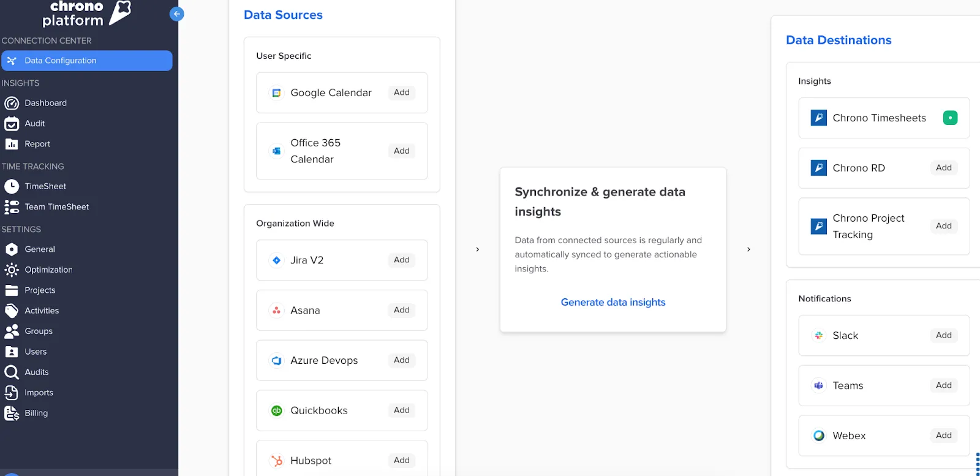The image size is (980, 476).
Task: Click the right chevron after Data Sources
Action: point(478,249)
